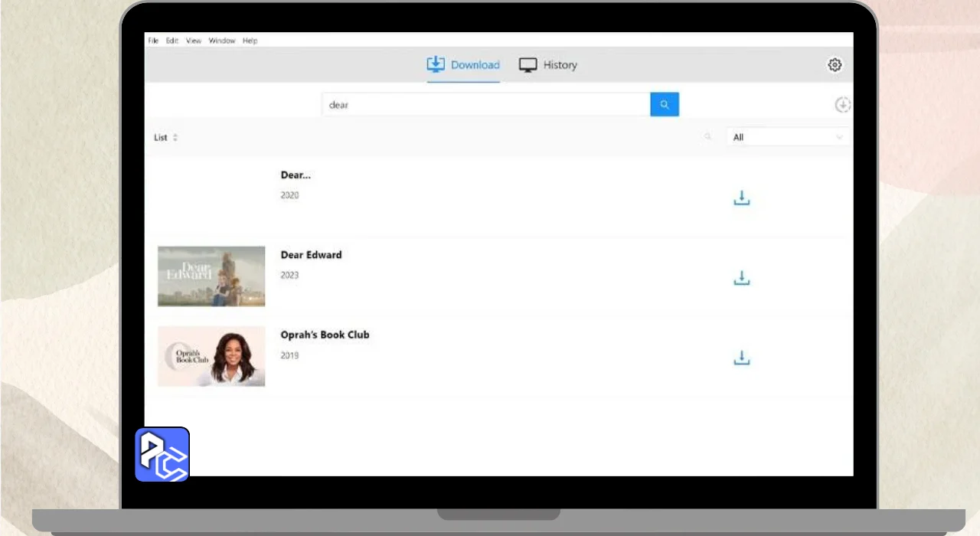Open the Edit menu
The image size is (980, 536).
[x=172, y=41]
